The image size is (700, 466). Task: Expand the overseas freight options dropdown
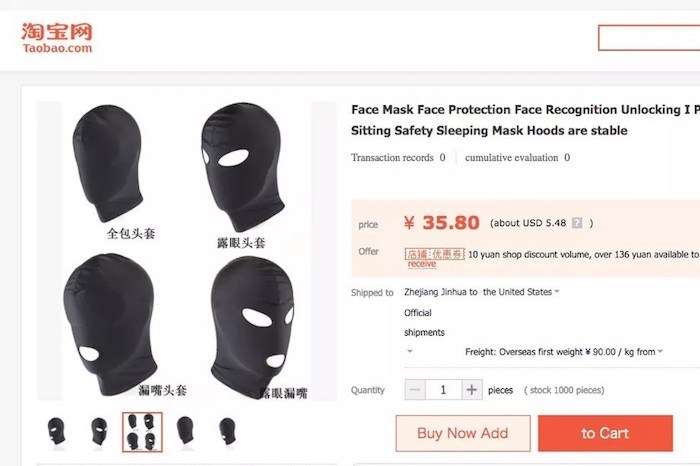[661, 352]
